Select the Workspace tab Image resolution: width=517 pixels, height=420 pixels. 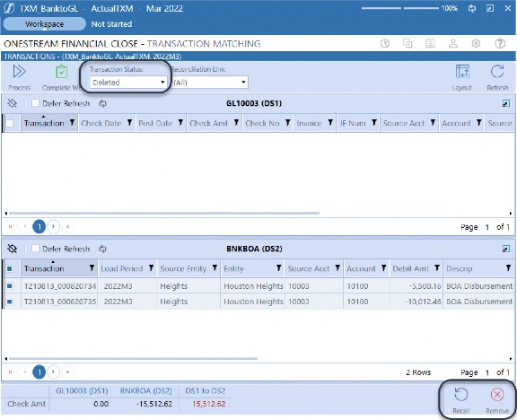[x=44, y=24]
